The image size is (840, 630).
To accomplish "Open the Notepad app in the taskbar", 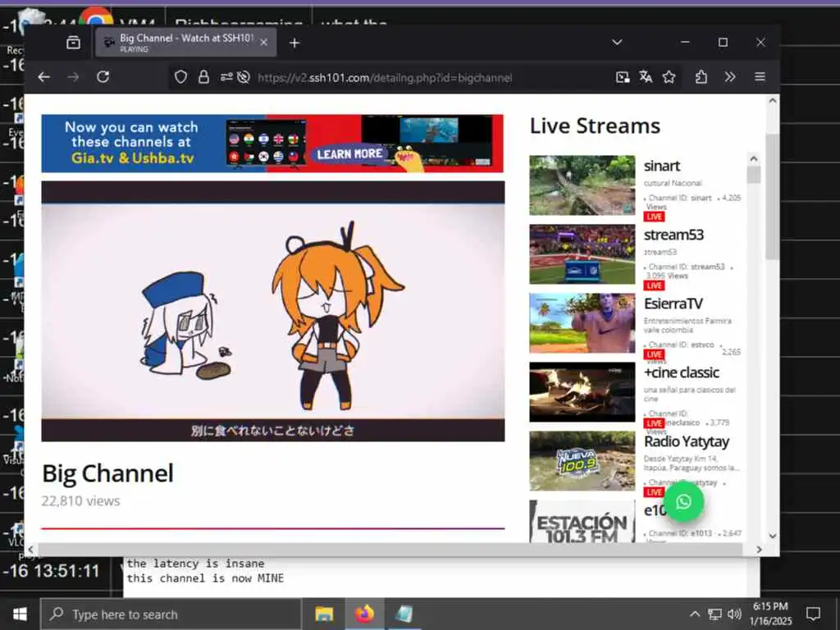I will point(404,614).
